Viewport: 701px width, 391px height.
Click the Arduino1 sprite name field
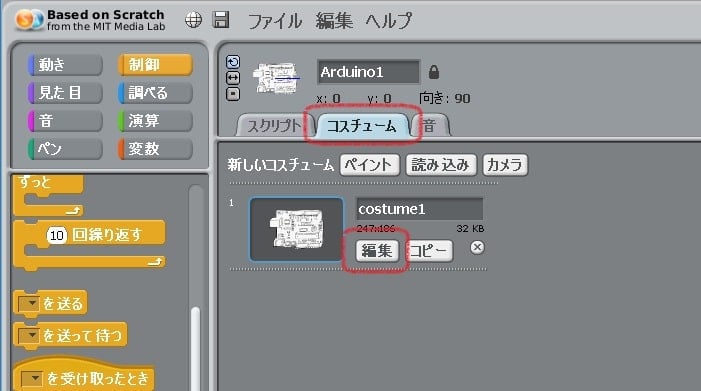point(368,72)
